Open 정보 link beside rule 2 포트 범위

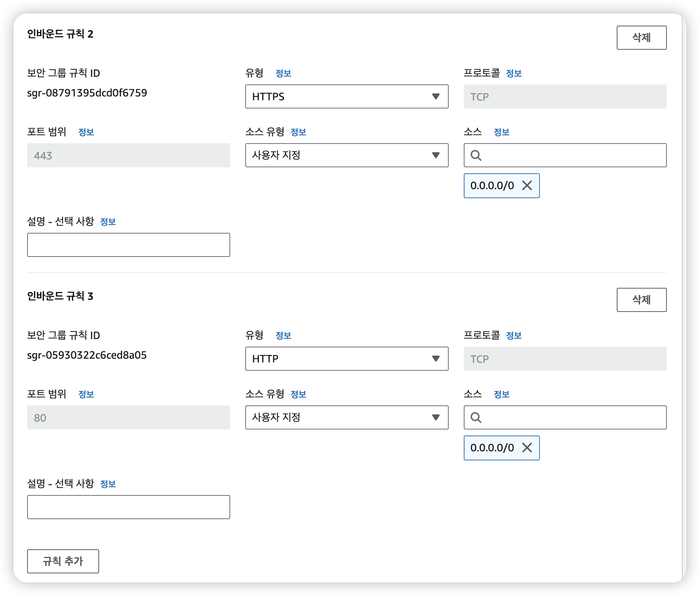coord(86,132)
